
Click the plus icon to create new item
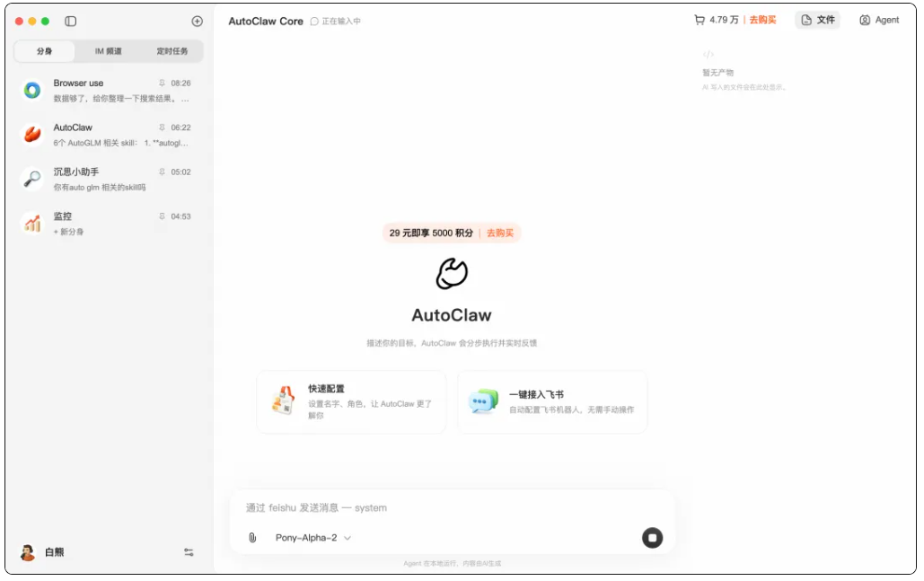(196, 21)
